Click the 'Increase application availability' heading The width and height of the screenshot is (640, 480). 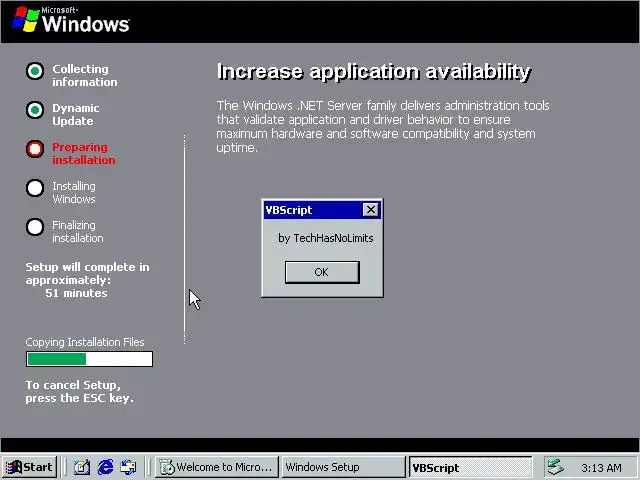[374, 72]
